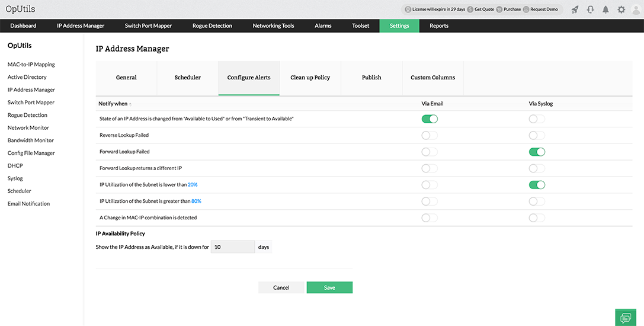Open Scheduler in the sidebar
Image resolution: width=644 pixels, height=326 pixels.
point(20,191)
